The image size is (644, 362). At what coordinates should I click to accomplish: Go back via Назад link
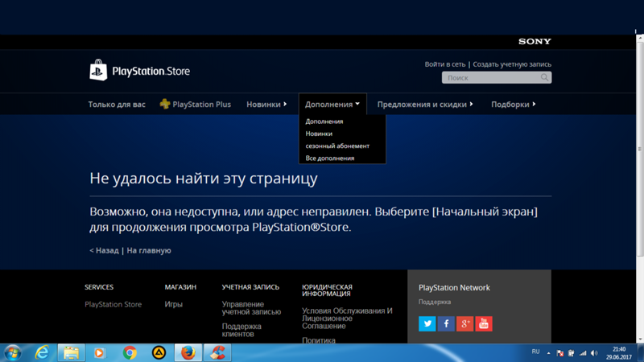[x=104, y=250]
